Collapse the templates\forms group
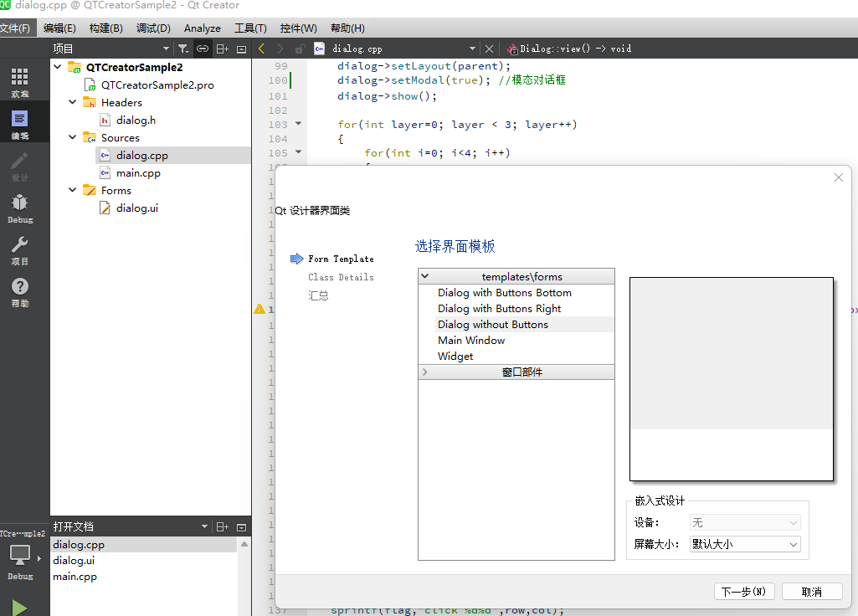The width and height of the screenshot is (858, 616). coord(425,276)
